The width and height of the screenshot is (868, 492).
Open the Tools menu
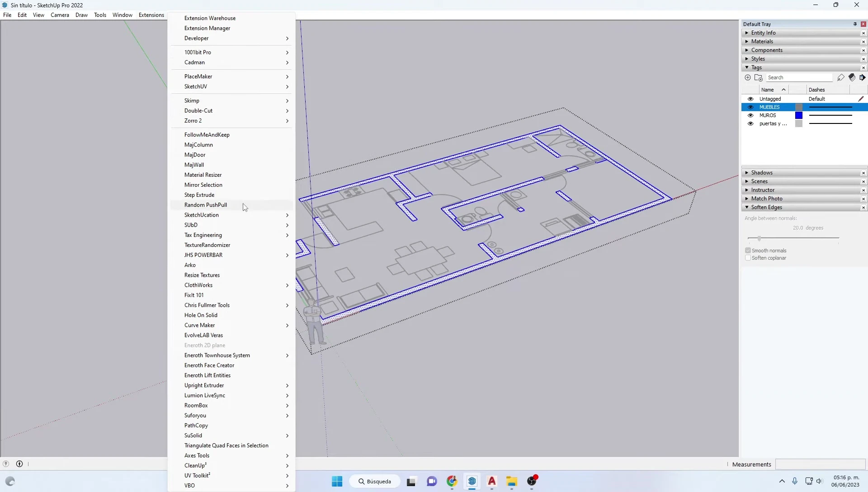[x=100, y=15]
